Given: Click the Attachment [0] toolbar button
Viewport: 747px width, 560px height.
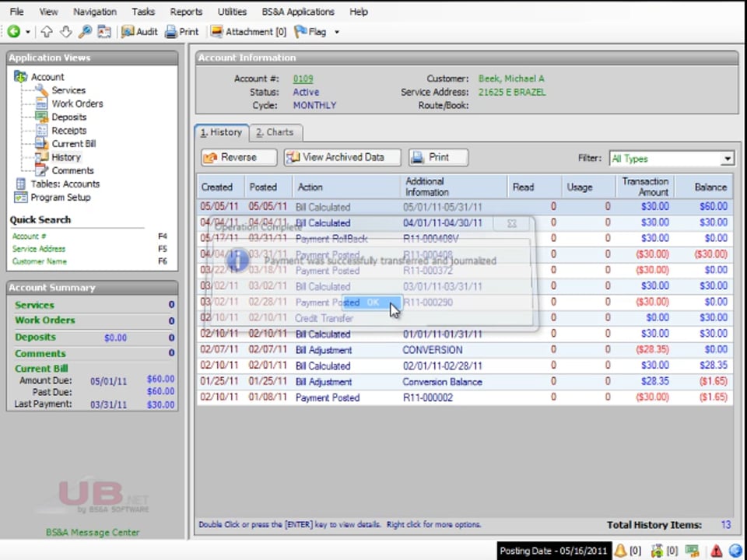Looking at the screenshot, I should tap(249, 32).
